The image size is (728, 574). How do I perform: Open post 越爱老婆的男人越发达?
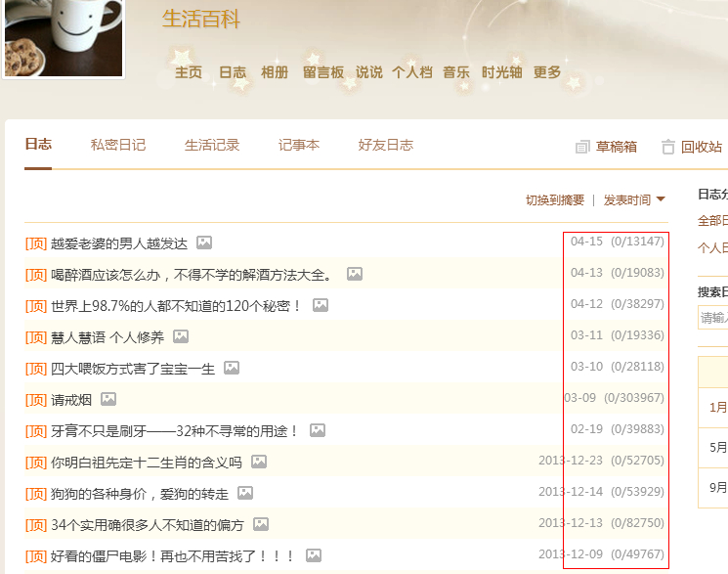(119, 243)
